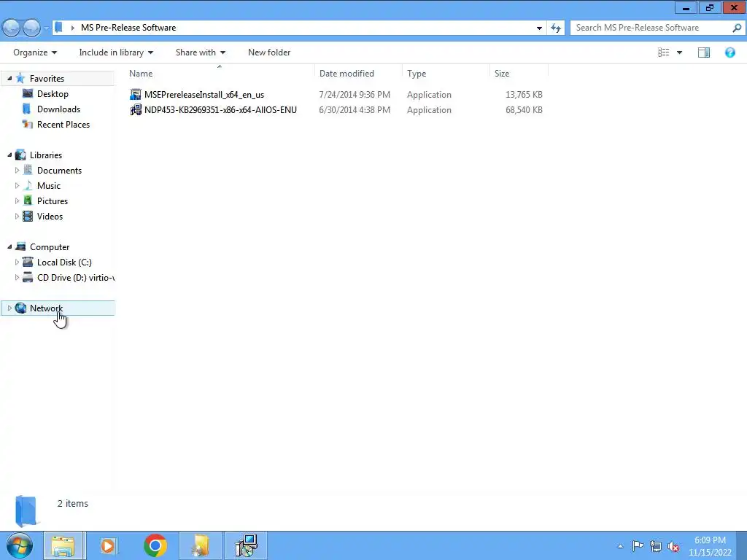Viewport: 747px width, 560px height.
Task: Refresh the folder with the refresh icon
Action: [555, 28]
